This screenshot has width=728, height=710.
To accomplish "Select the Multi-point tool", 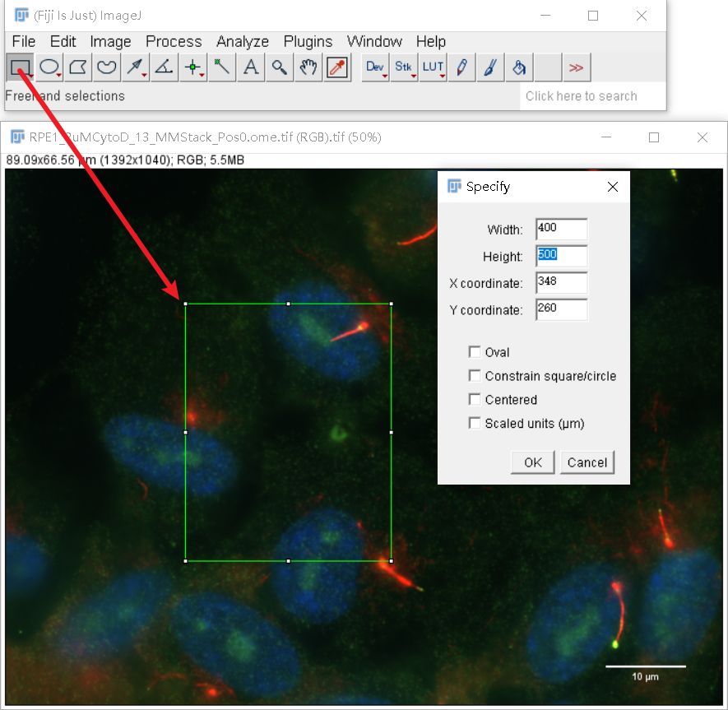I will pos(192,67).
